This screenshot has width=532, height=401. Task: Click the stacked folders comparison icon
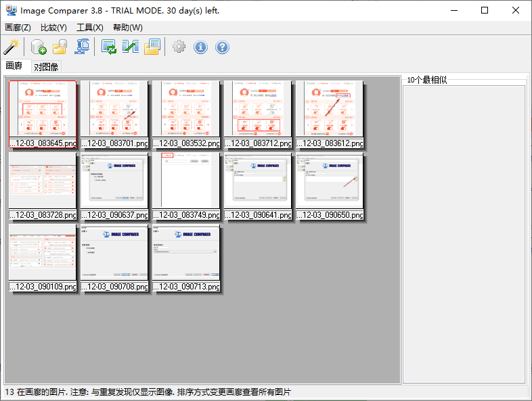(x=152, y=47)
